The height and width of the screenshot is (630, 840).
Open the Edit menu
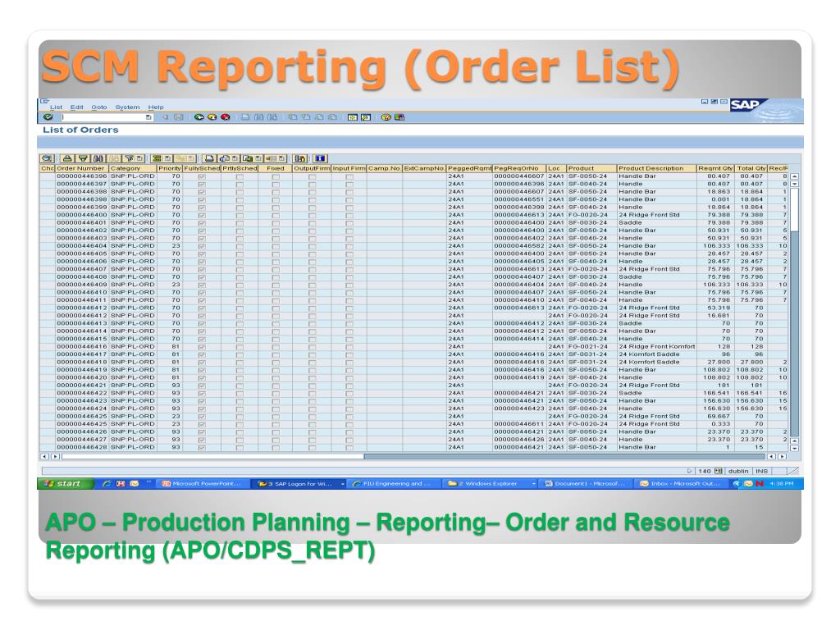point(76,107)
